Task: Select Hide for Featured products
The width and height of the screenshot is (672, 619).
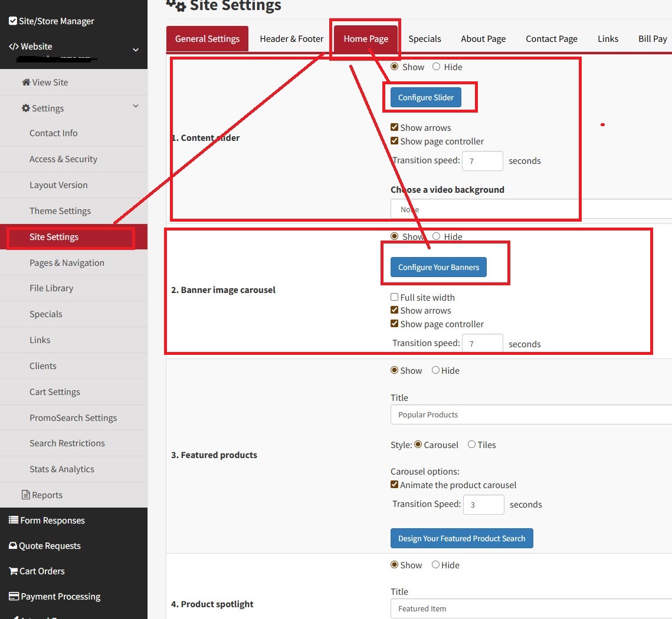Action: 435,370
